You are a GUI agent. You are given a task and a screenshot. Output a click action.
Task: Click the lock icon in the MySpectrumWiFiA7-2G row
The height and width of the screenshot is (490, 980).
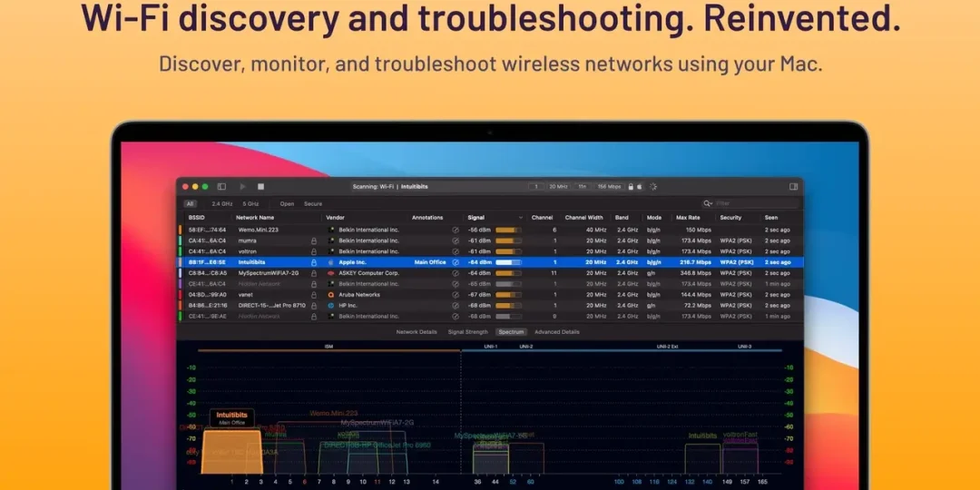[x=314, y=273]
